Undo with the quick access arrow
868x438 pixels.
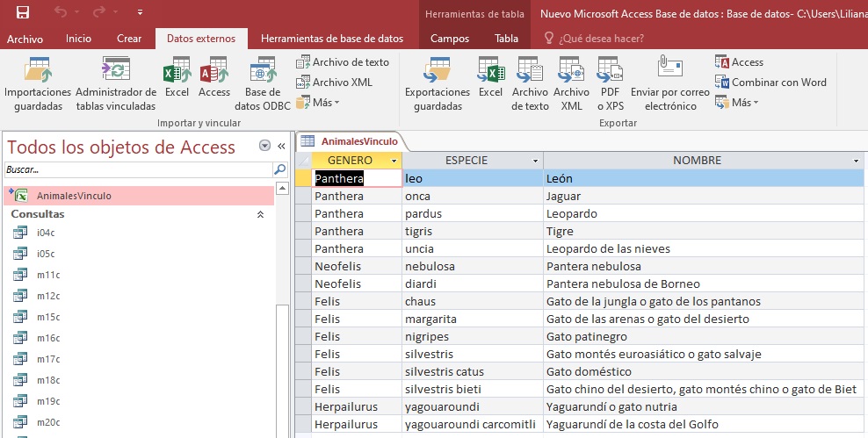point(61,12)
